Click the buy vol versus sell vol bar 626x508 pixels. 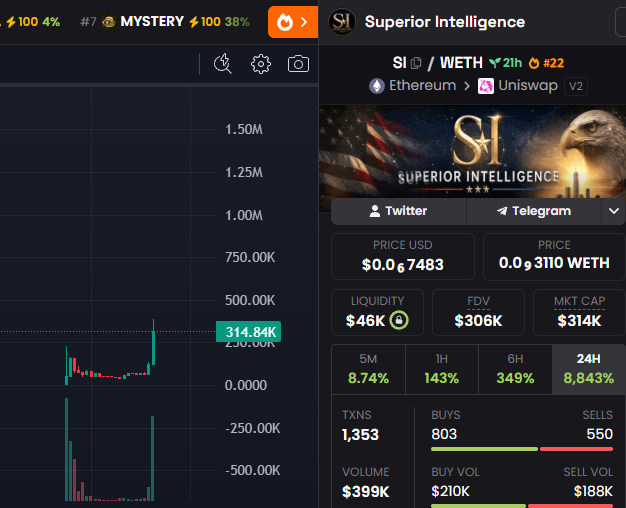522,506
